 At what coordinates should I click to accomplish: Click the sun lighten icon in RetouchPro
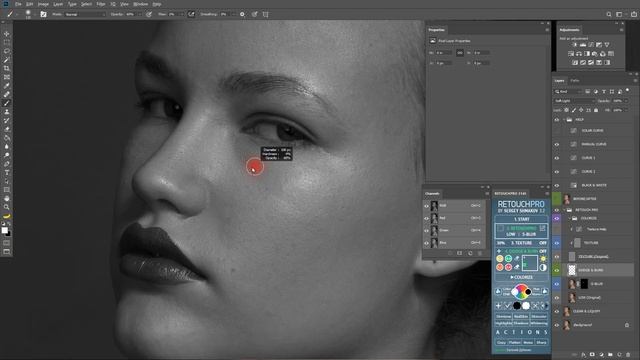point(543,259)
